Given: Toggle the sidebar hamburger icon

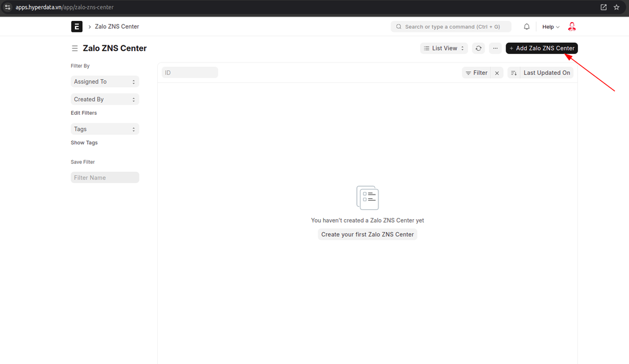Looking at the screenshot, I should point(75,48).
